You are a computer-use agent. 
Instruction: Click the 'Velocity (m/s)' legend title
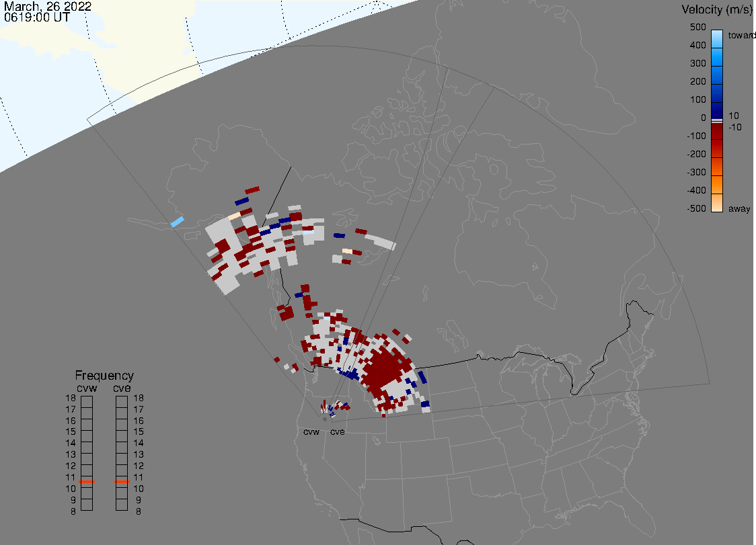coord(716,9)
